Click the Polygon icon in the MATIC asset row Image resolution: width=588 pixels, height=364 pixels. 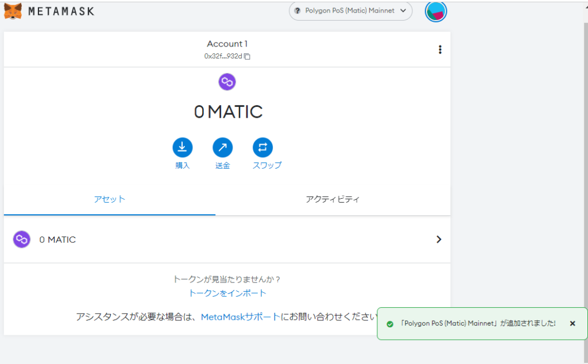22,239
